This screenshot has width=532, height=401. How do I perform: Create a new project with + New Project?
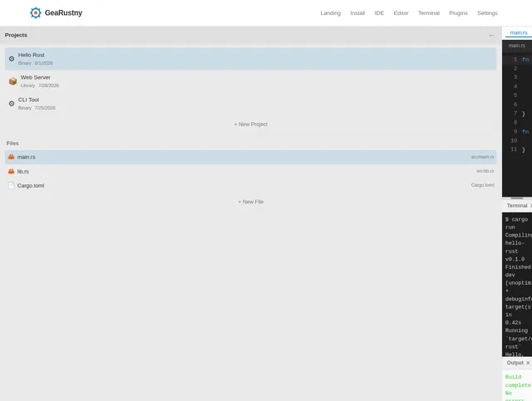click(x=251, y=125)
